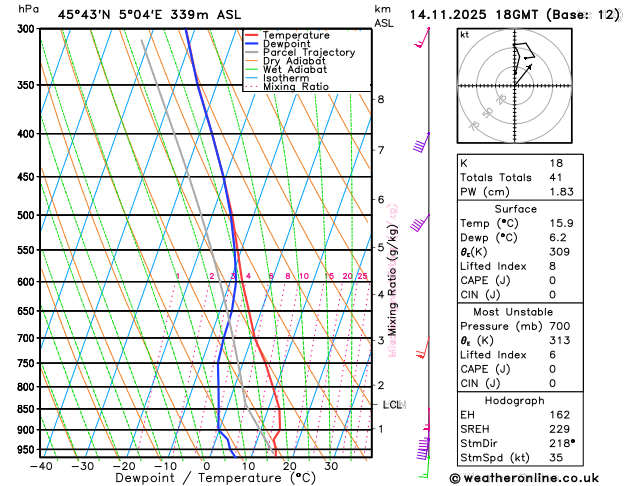
Task: Click the surface Dewp value 6.2
Action: pyautogui.click(x=558, y=238)
